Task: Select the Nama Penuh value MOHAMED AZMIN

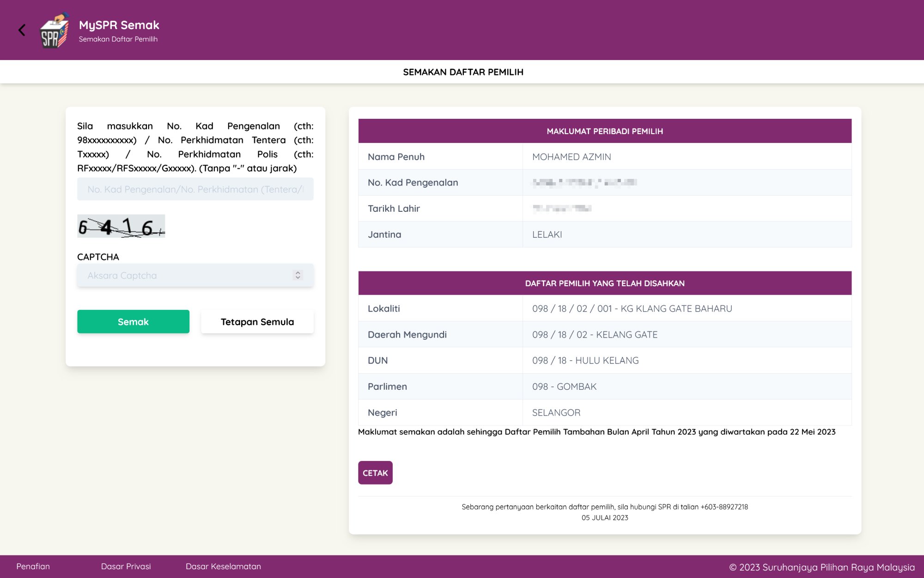Action: pyautogui.click(x=571, y=157)
